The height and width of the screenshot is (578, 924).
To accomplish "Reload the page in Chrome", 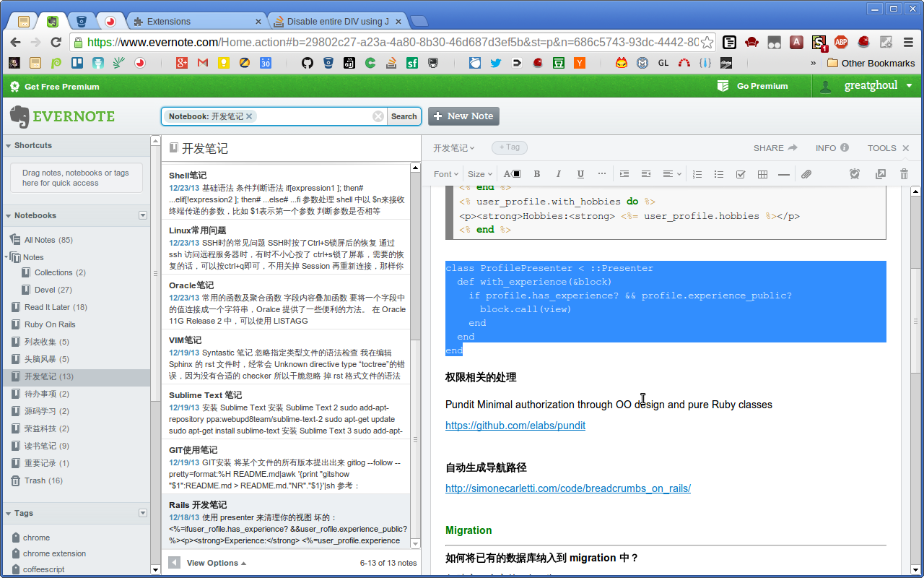I will point(56,42).
